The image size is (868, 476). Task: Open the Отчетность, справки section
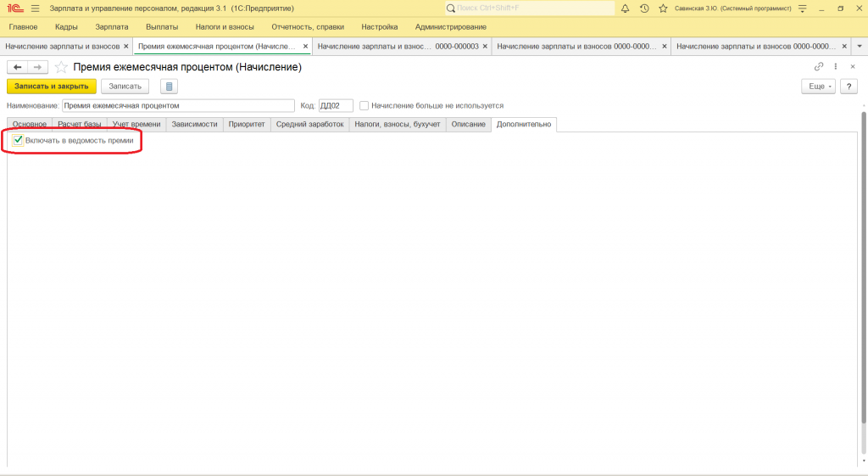tap(308, 26)
